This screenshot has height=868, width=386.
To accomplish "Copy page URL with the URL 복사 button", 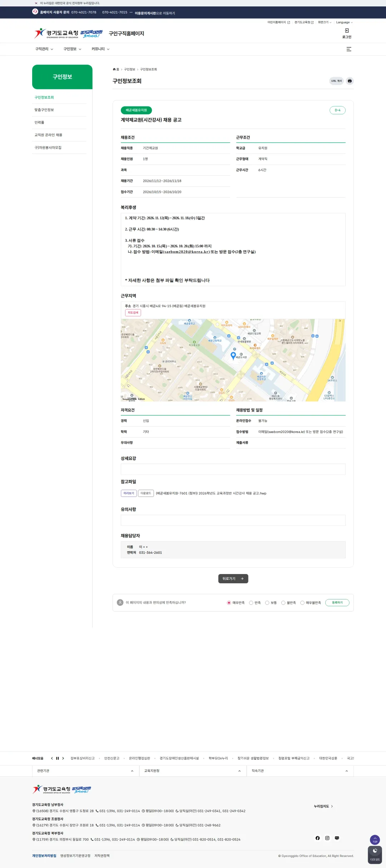I will (x=336, y=81).
